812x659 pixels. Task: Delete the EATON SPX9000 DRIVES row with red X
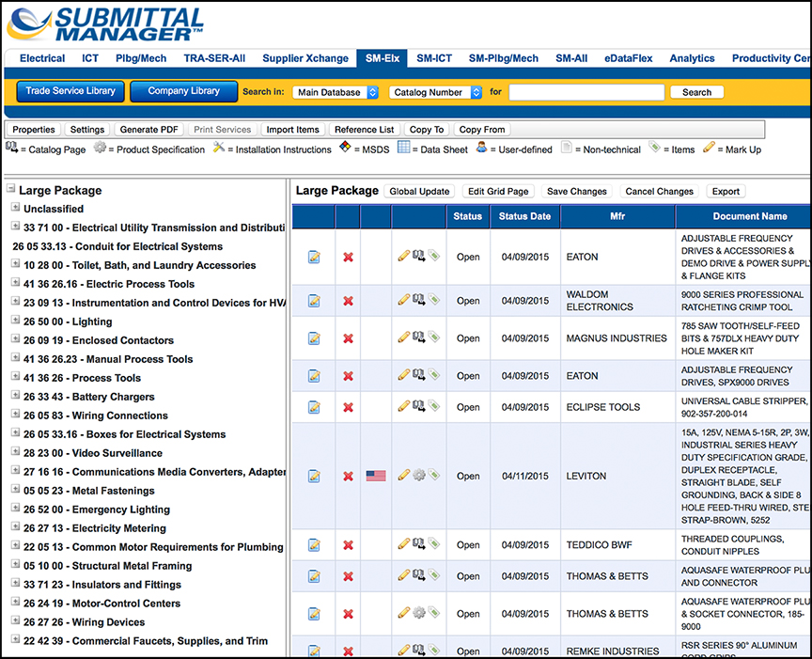pos(348,376)
